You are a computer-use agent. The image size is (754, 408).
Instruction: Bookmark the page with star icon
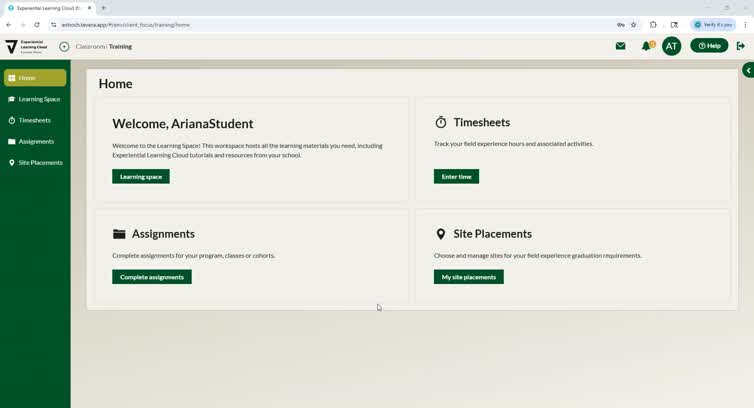(x=634, y=25)
